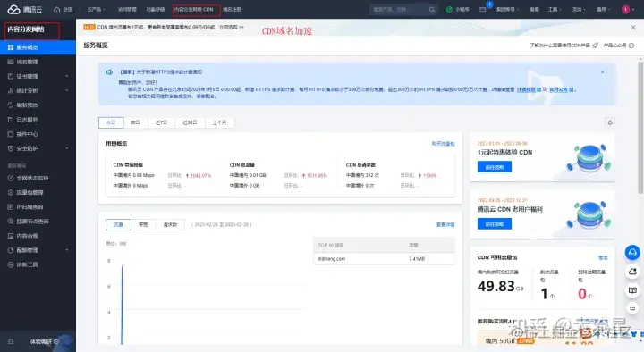644x352 pixels.
Task: Expand the 配额管理 submenu arrow
Action: coord(67,250)
